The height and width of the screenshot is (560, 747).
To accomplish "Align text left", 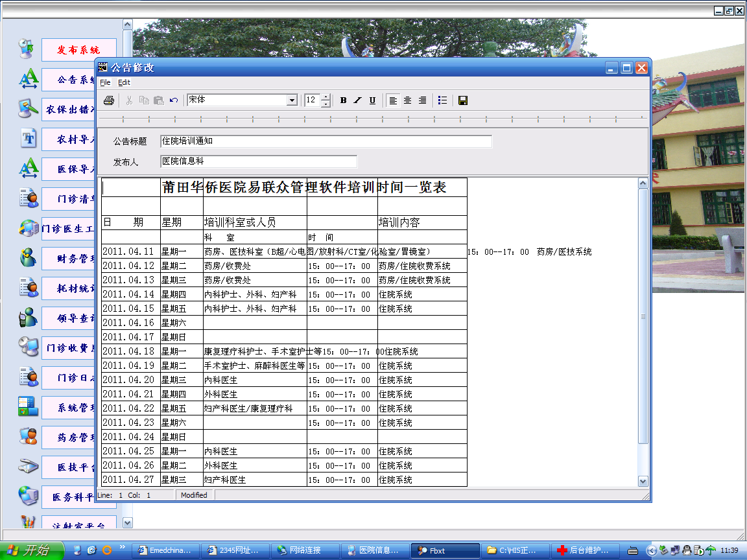I will point(393,100).
